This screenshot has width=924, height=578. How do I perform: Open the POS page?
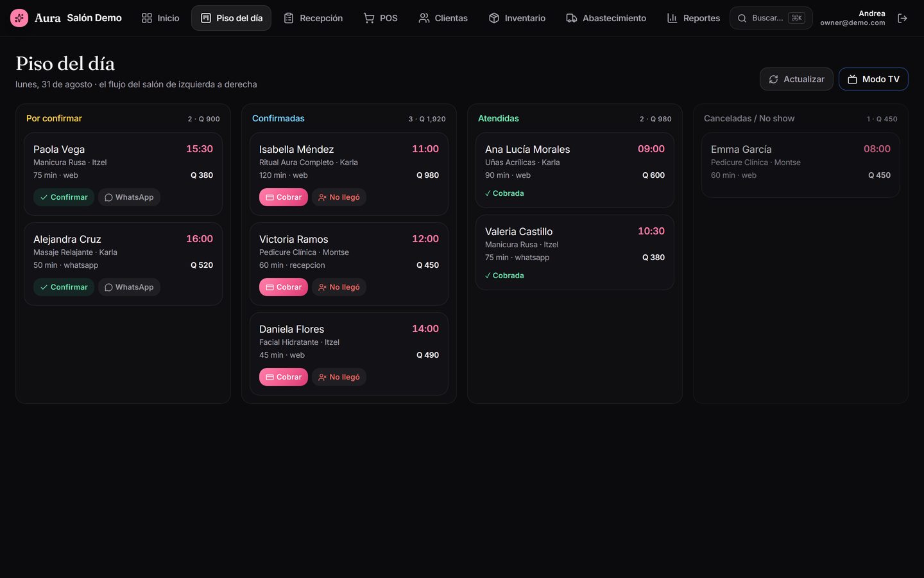pyautogui.click(x=381, y=18)
